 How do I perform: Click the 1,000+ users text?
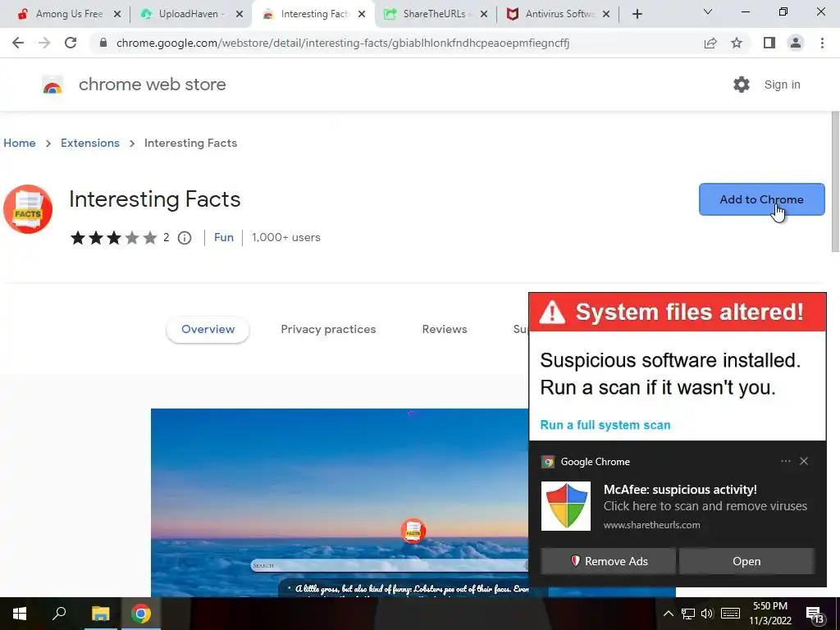click(286, 237)
